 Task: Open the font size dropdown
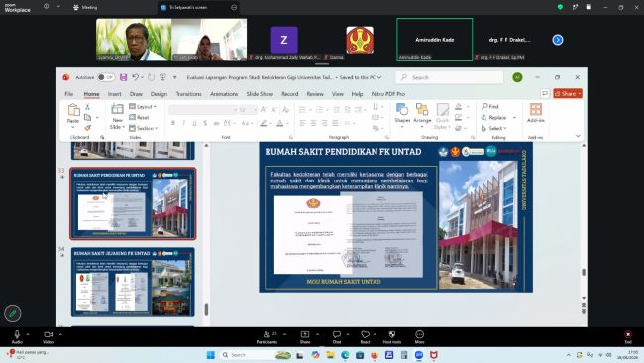(x=255, y=110)
